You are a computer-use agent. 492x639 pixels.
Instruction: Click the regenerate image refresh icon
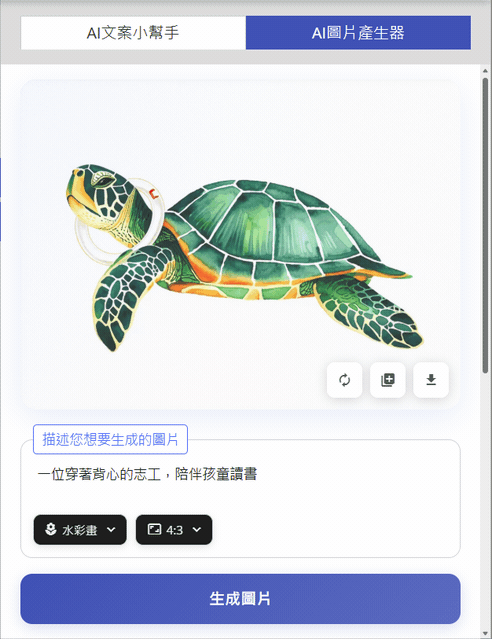(x=344, y=380)
